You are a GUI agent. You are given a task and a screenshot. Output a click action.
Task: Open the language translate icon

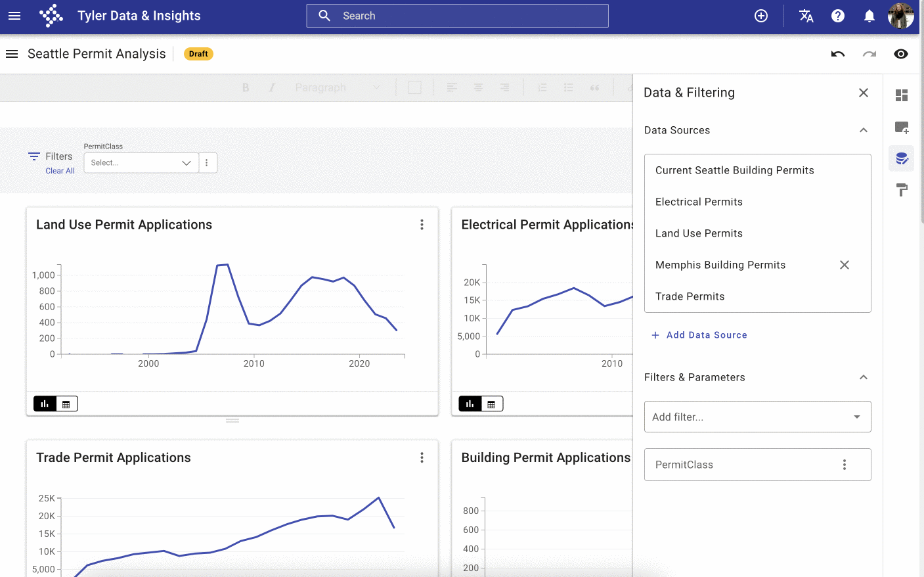(x=806, y=16)
